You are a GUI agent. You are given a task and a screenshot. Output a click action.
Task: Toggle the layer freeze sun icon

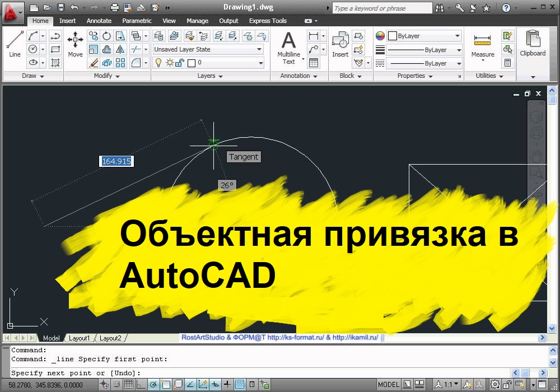click(x=170, y=63)
